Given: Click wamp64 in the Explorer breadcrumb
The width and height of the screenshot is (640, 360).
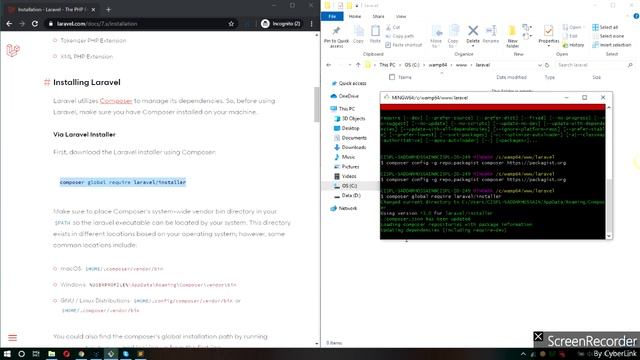Looking at the screenshot, I should pyautogui.click(x=438, y=65).
